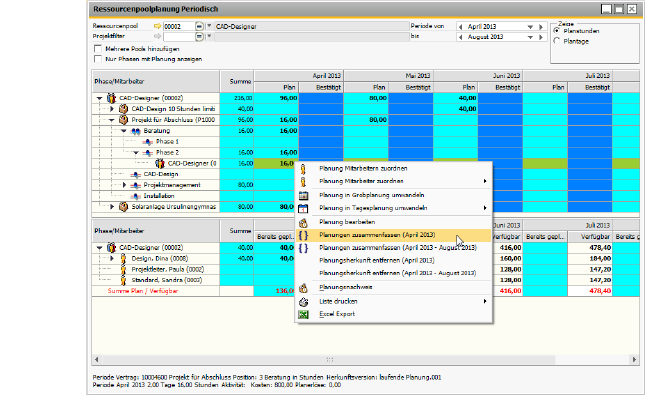The width and height of the screenshot is (645, 397).
Task: Open the Projektfilter selection list button
Action: tap(199, 37)
